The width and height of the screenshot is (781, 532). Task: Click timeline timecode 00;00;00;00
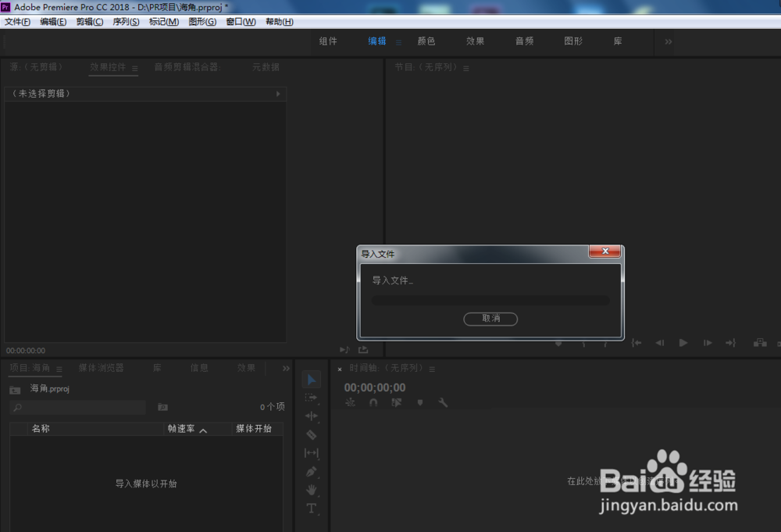[x=375, y=387]
